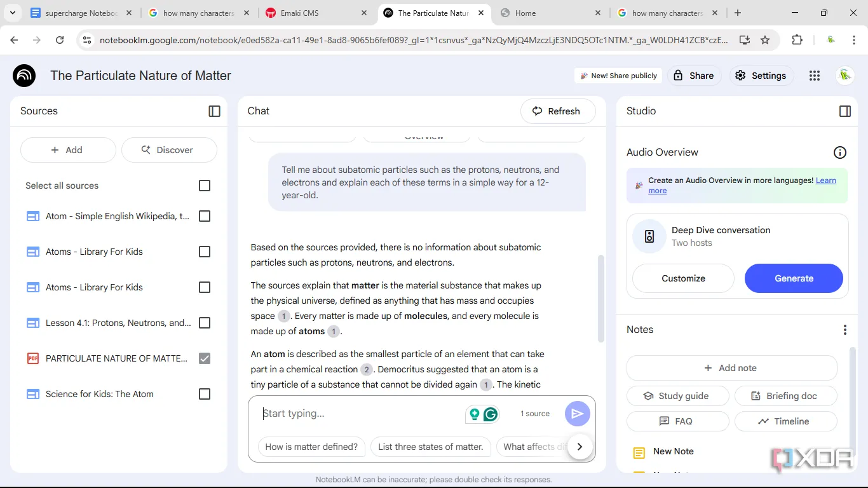The height and width of the screenshot is (488, 868).
Task: Collapse the Studio panel icon
Action: click(x=845, y=111)
